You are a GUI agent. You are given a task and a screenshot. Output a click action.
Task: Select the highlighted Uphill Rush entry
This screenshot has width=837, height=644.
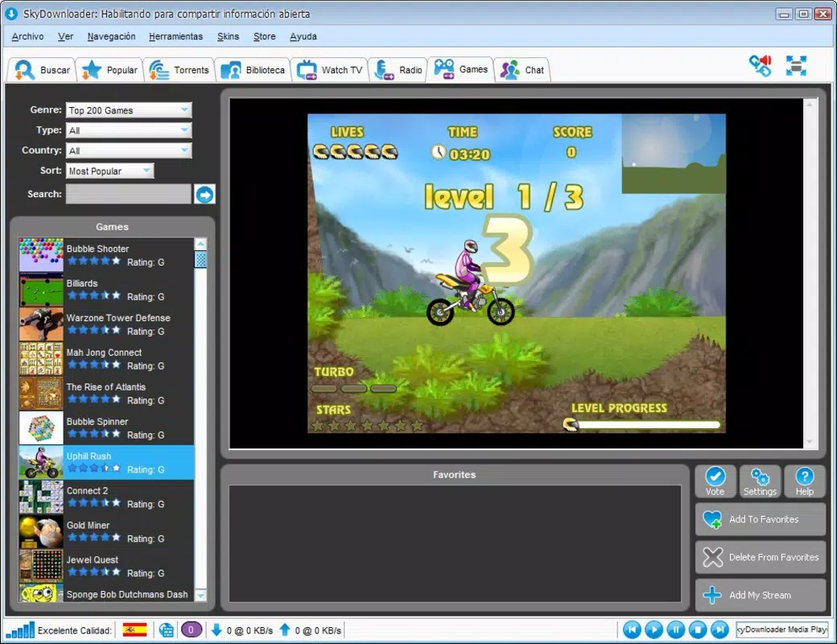tap(106, 462)
